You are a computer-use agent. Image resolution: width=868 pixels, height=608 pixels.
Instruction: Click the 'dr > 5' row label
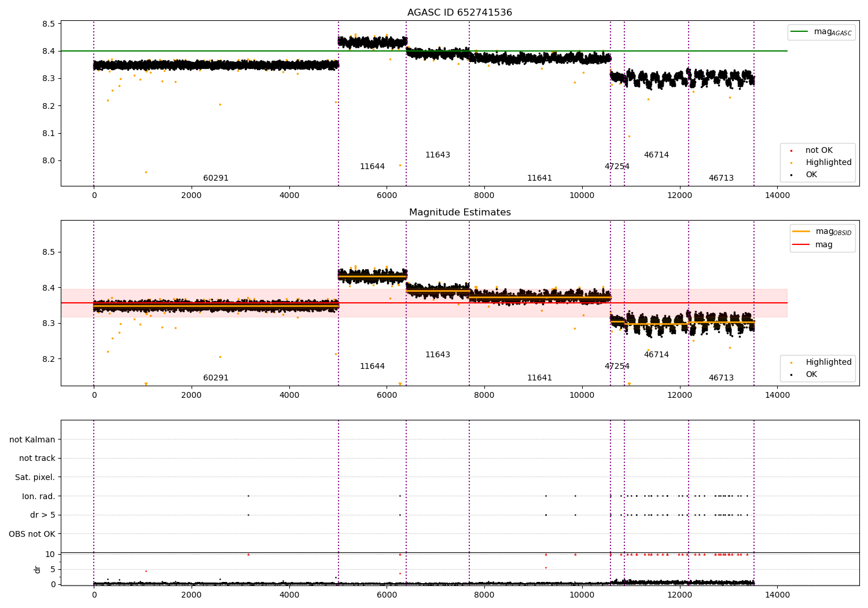pyautogui.click(x=43, y=515)
